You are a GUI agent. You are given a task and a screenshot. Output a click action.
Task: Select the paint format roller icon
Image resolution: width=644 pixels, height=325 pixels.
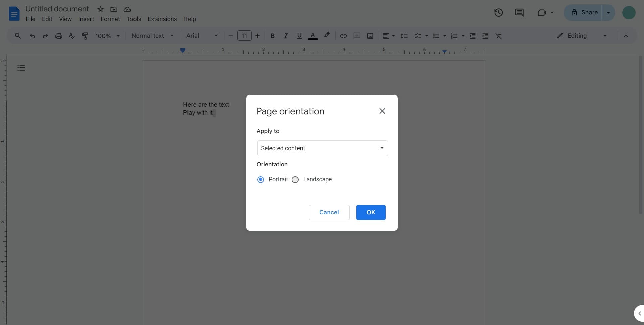85,36
